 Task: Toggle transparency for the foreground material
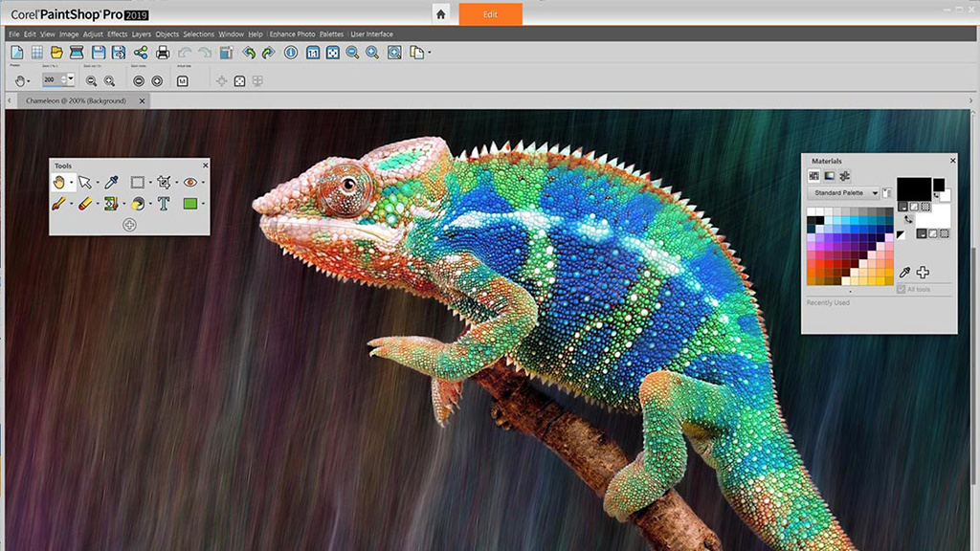(926, 207)
